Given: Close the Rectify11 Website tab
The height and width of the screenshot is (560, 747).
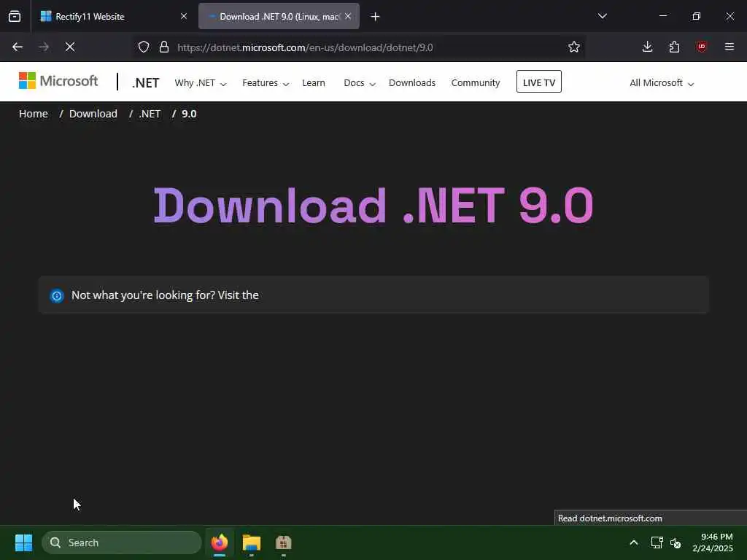Looking at the screenshot, I should (x=183, y=16).
